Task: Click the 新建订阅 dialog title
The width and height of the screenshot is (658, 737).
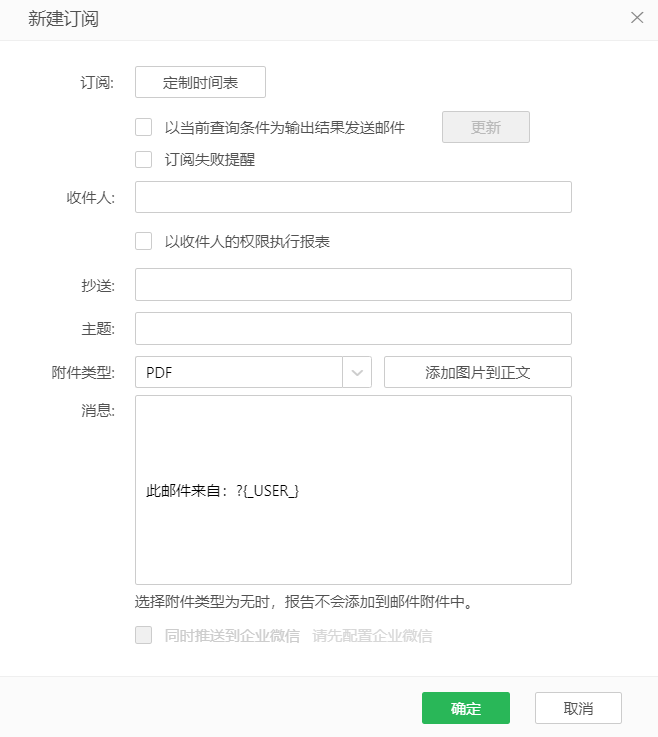Action: click(63, 19)
